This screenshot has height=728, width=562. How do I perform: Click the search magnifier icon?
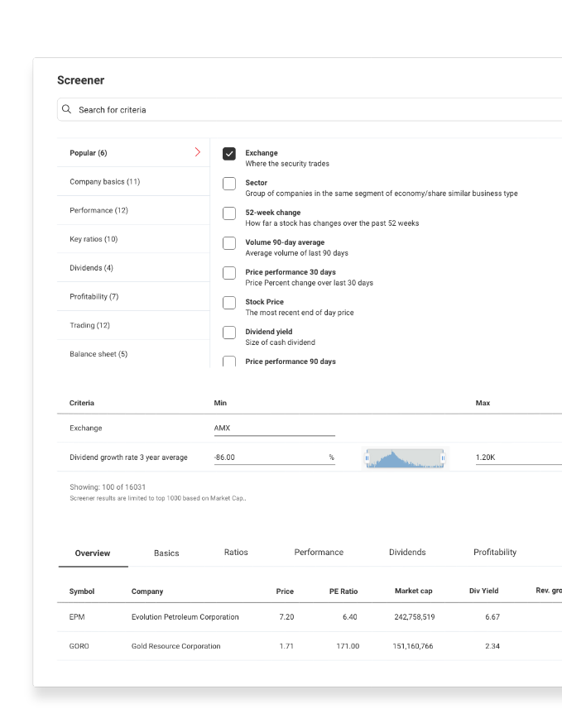pos(67,109)
